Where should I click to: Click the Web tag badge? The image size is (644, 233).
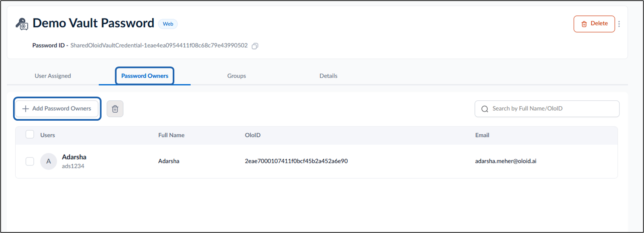coord(168,24)
